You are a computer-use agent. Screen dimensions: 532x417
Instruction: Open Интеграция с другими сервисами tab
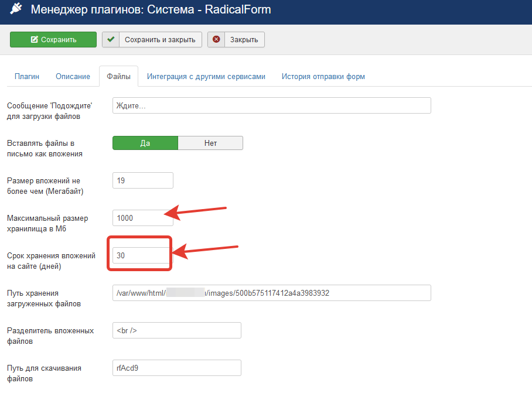(x=206, y=77)
